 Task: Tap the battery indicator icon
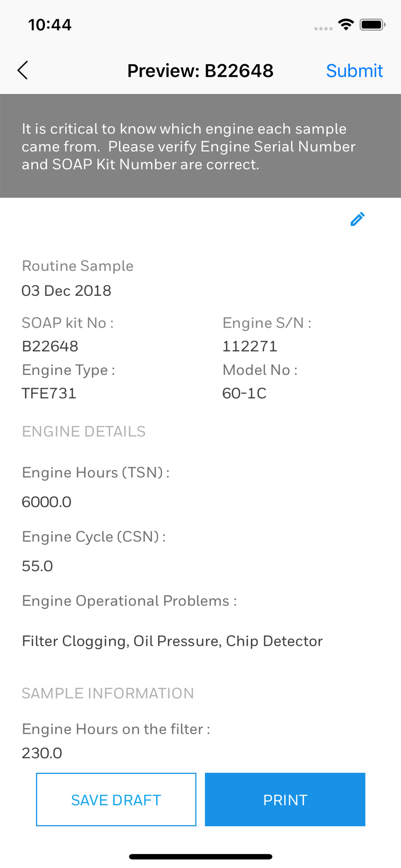[372, 25]
